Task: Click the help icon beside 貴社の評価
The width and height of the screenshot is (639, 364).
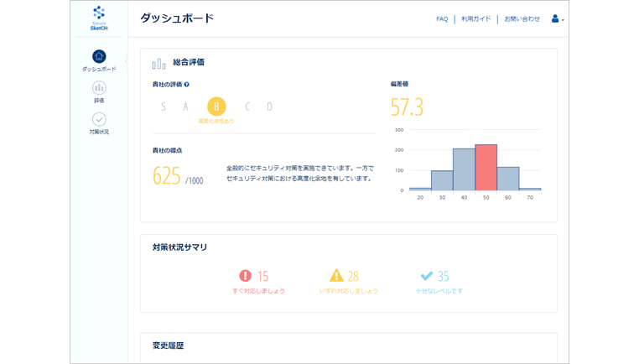Action: [x=187, y=85]
